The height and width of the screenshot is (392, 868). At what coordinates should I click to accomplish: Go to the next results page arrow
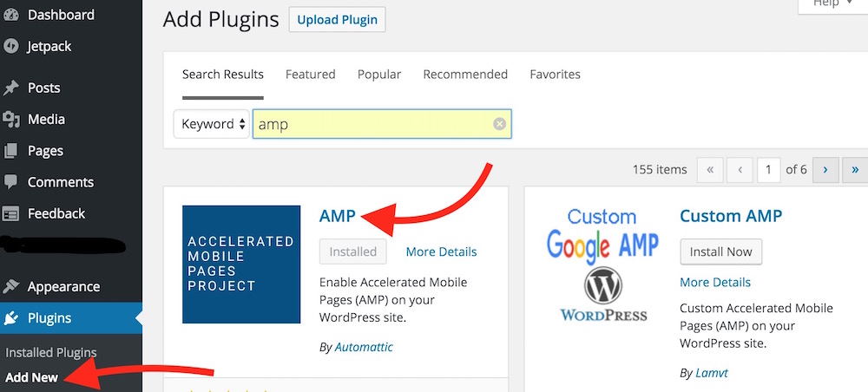825,170
